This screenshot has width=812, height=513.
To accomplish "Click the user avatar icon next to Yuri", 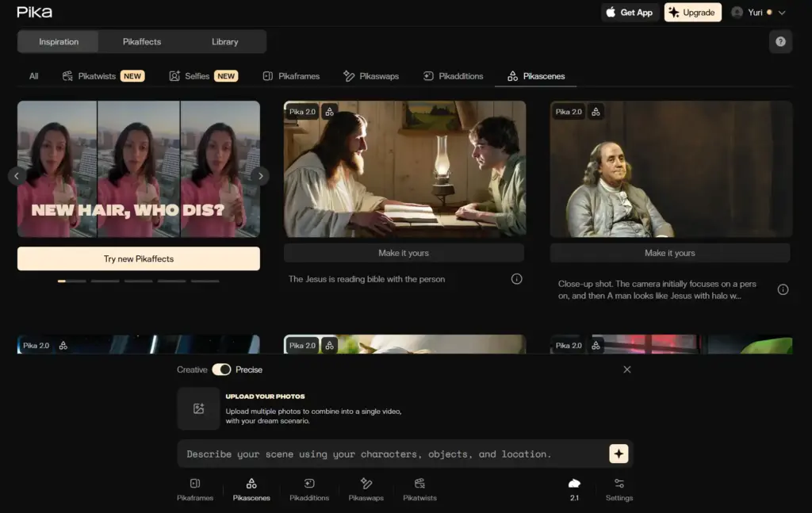I will pos(737,13).
